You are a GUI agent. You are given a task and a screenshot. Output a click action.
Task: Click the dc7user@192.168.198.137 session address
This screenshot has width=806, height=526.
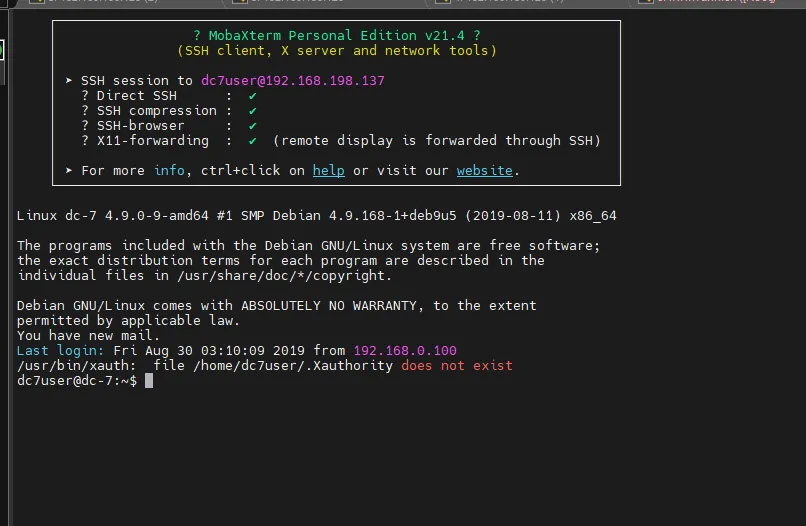[x=292, y=81]
